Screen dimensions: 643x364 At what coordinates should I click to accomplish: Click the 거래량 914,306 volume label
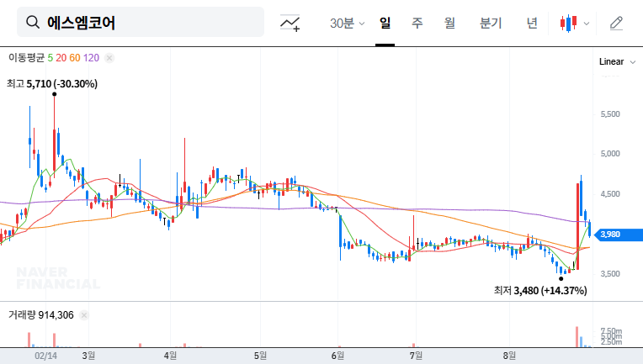point(41,315)
